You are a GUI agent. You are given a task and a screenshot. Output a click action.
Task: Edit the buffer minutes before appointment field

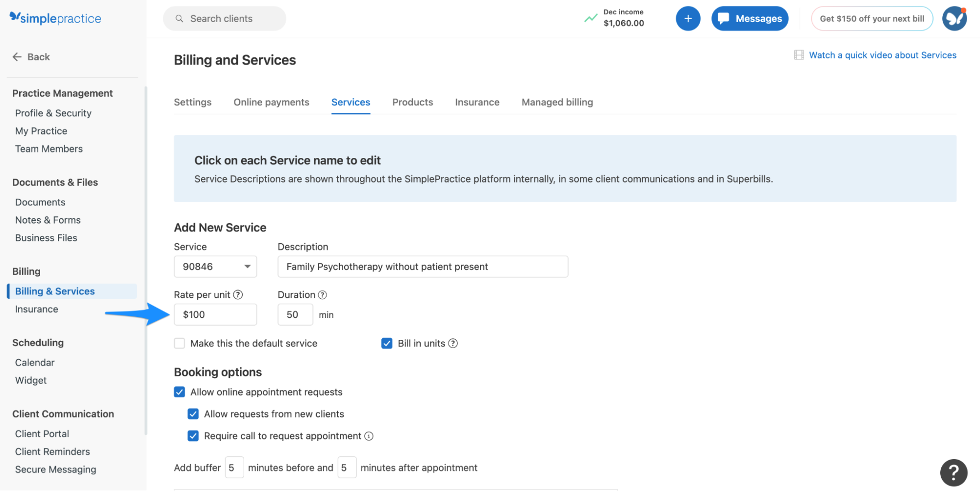pos(234,467)
